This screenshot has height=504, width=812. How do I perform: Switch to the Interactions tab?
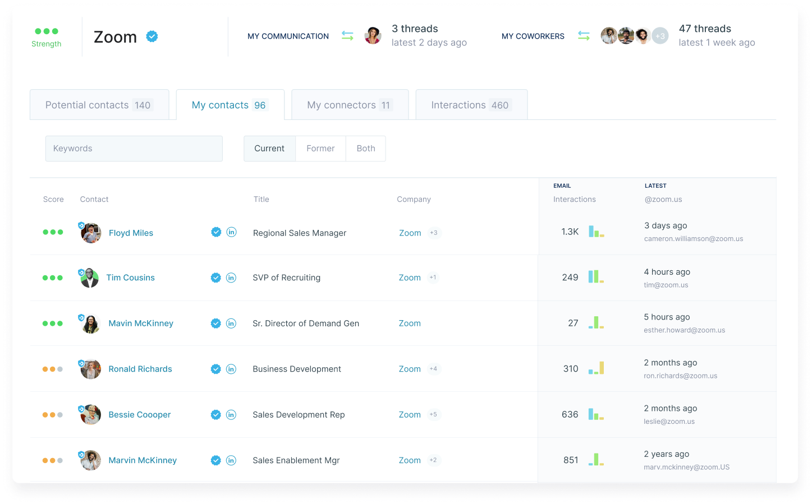471,105
